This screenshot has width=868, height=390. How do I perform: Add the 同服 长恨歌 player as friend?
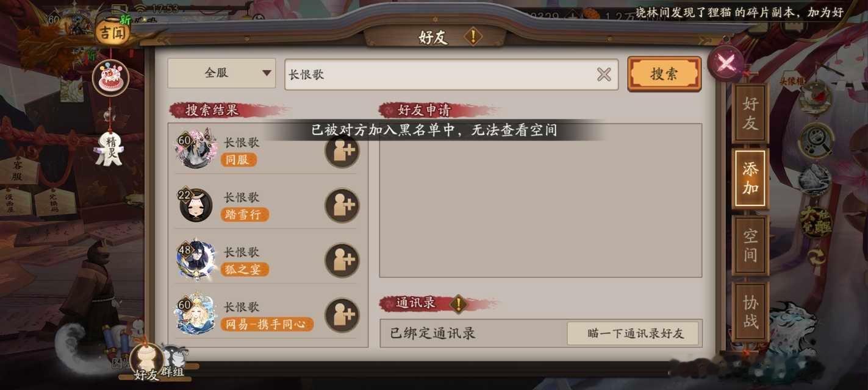[x=342, y=151]
